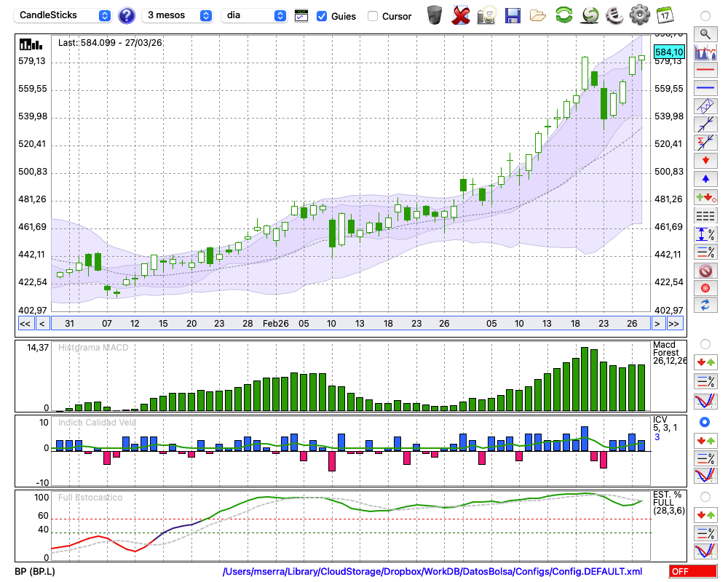Image resolution: width=728 pixels, height=582 pixels.
Task: Select the radio button beside EST. % FULL panel
Action: 705,496
